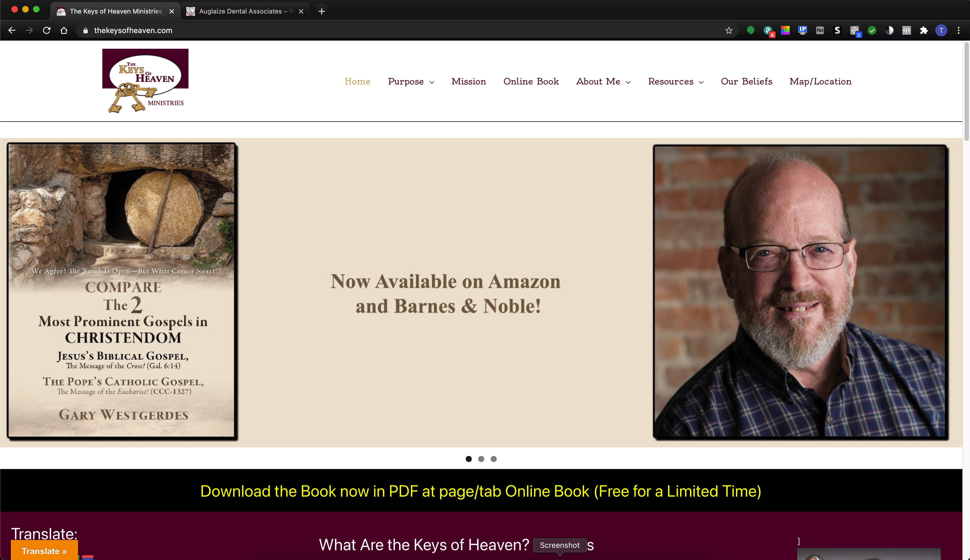This screenshot has height=560, width=970.
Task: Click the Keys of Heaven Ministries logo
Action: click(x=145, y=81)
